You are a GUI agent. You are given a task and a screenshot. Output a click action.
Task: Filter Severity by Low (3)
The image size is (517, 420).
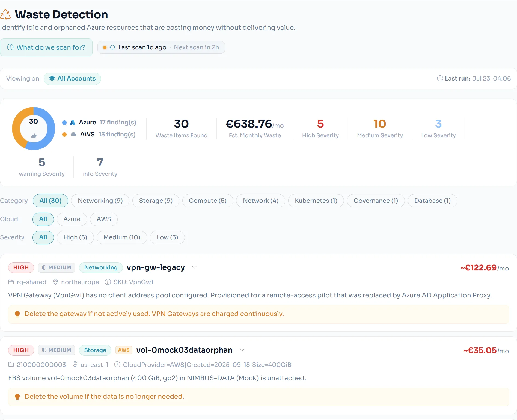click(167, 237)
